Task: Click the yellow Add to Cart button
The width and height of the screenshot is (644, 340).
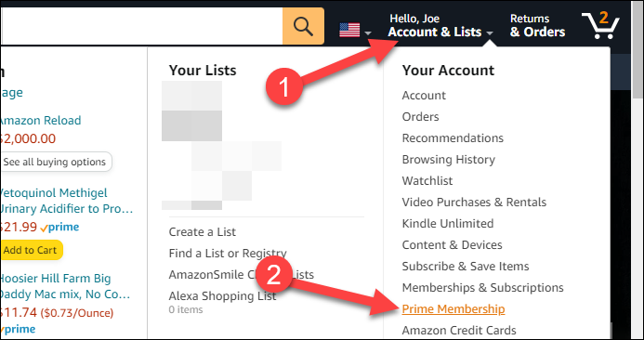Action: point(31,250)
